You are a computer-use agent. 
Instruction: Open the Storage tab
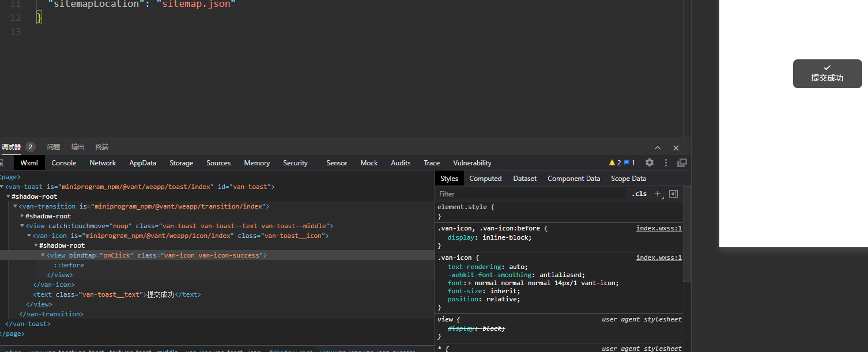[x=182, y=163]
